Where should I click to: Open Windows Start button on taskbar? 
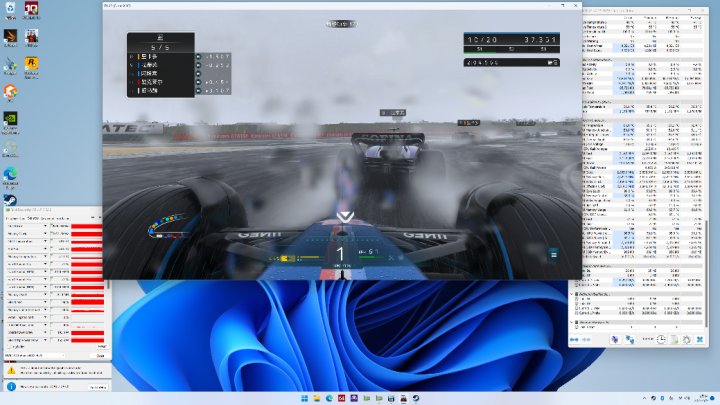coord(304,398)
